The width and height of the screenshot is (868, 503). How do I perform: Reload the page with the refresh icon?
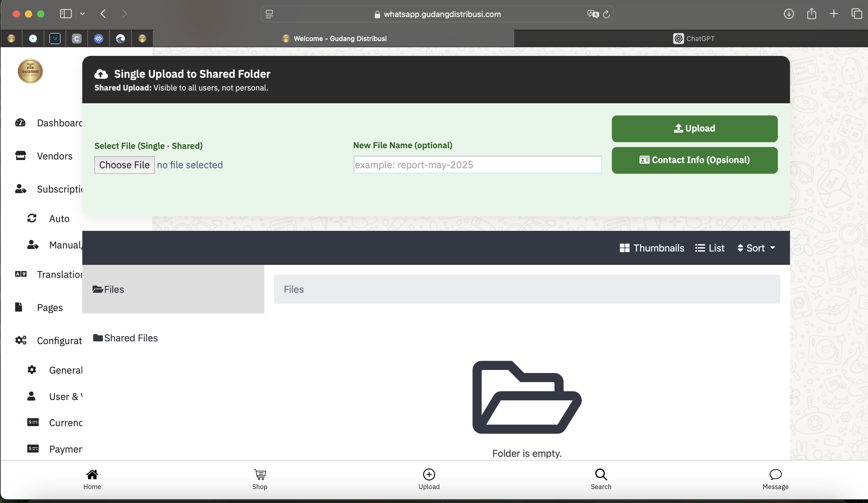(607, 14)
